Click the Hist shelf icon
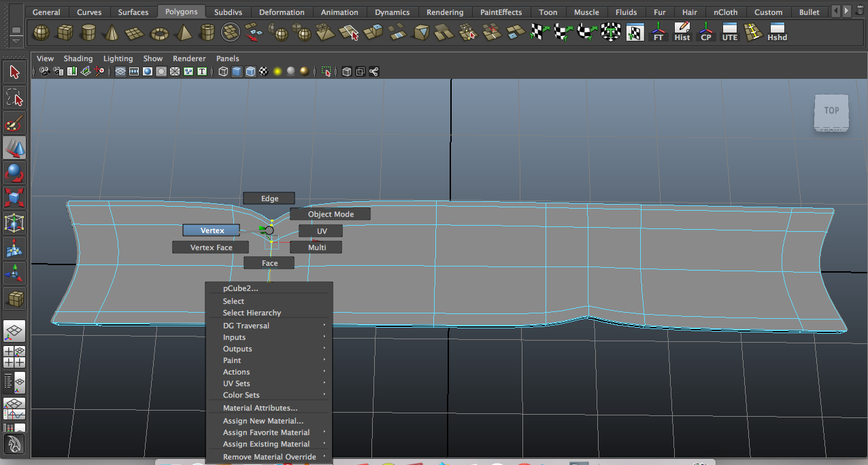Image resolution: width=868 pixels, height=465 pixels. point(682,32)
